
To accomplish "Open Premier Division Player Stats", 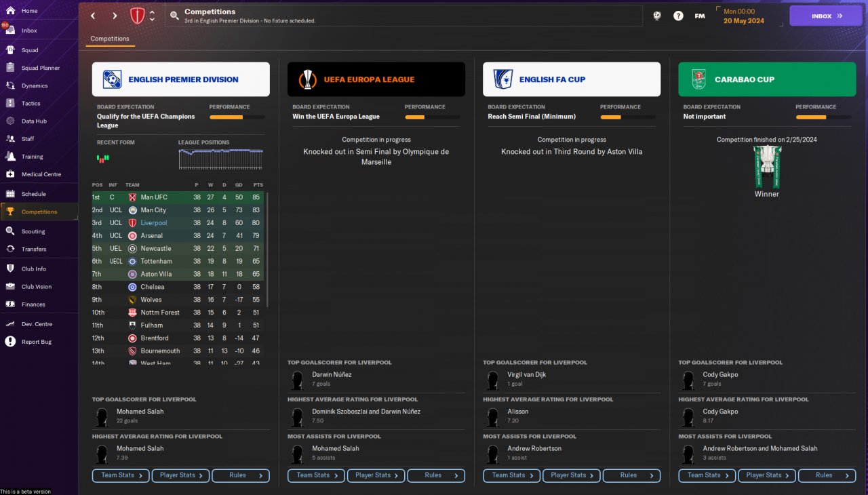I will coord(180,475).
